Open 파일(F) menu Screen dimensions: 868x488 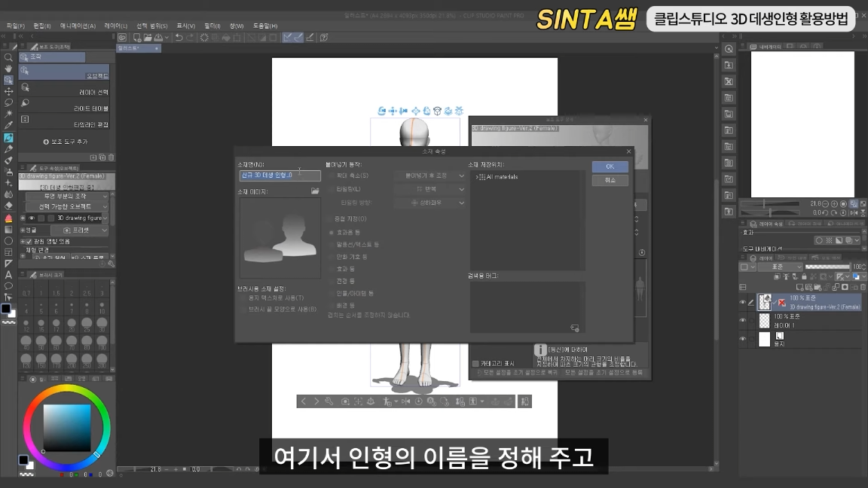16,26
